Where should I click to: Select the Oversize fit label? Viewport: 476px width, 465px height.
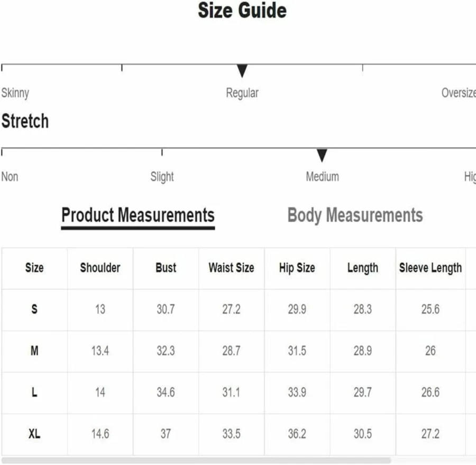(x=459, y=93)
